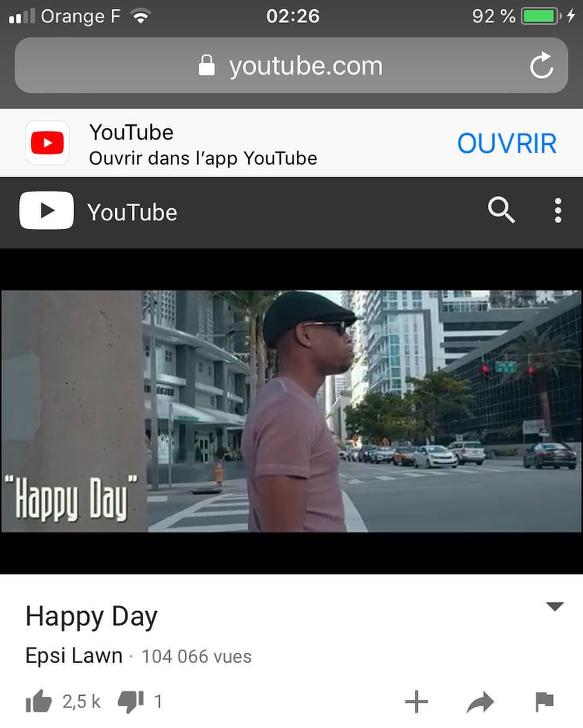The width and height of the screenshot is (583, 728).
Task: Reload the page with refresh icon
Action: (x=542, y=65)
